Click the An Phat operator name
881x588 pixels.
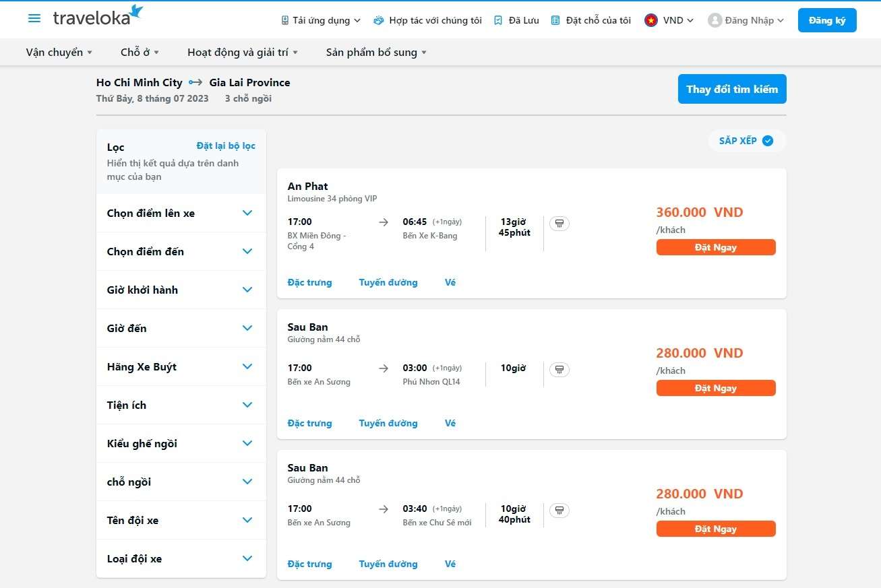[x=307, y=186]
